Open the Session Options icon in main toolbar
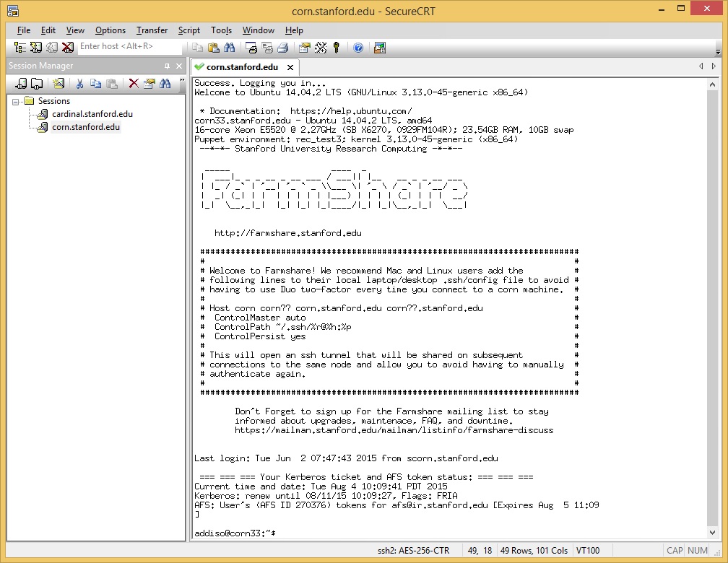The height and width of the screenshot is (563, 728). point(304,48)
